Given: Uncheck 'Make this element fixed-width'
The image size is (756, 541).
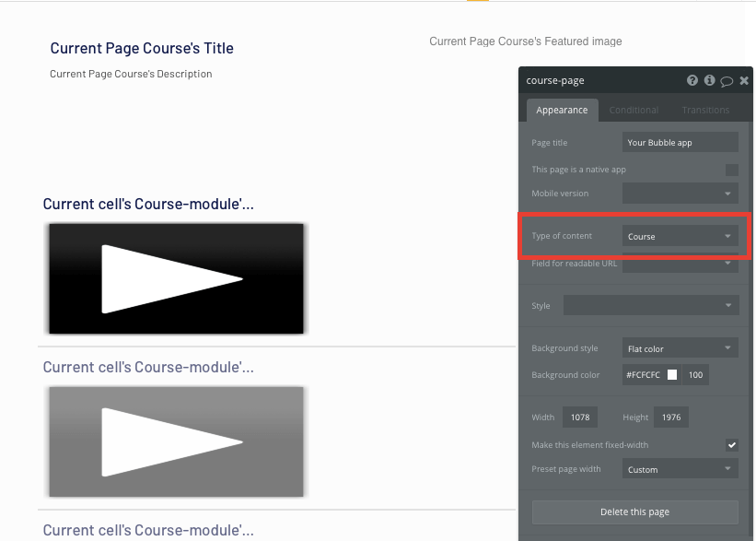Looking at the screenshot, I should point(731,444).
